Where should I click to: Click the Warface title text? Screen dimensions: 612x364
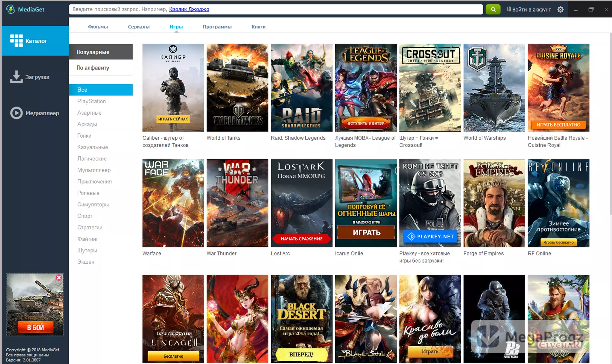[152, 253]
